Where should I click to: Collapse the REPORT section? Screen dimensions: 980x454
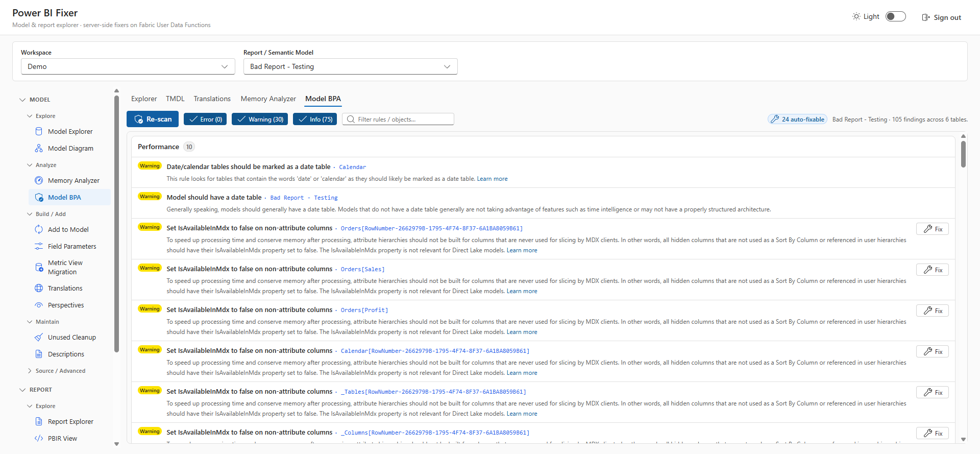point(22,390)
